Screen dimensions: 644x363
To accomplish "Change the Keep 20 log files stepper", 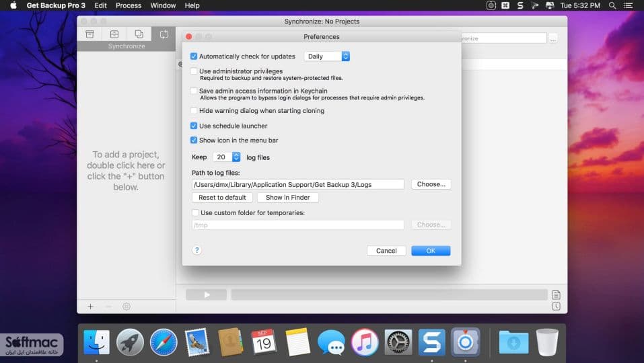I will 236,157.
